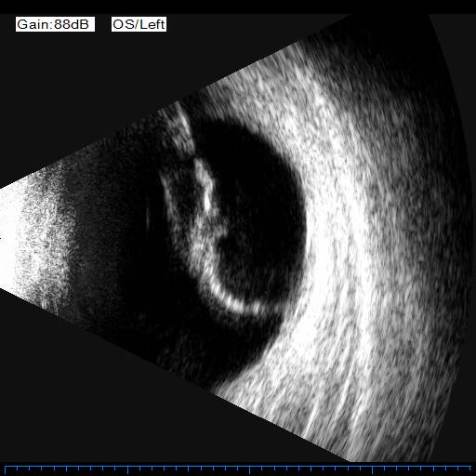Click the third long tick near ruler's right

pyautogui.click(x=372, y=469)
